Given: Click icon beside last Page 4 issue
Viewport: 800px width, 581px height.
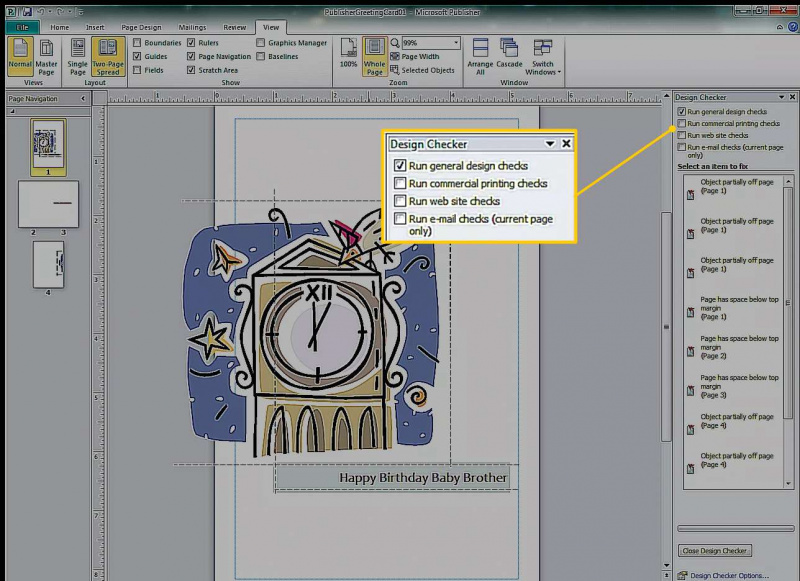Looking at the screenshot, I should [691, 468].
